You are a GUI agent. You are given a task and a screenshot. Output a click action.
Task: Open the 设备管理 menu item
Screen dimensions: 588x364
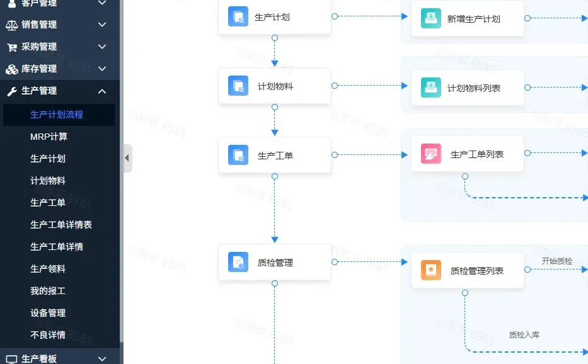click(50, 313)
